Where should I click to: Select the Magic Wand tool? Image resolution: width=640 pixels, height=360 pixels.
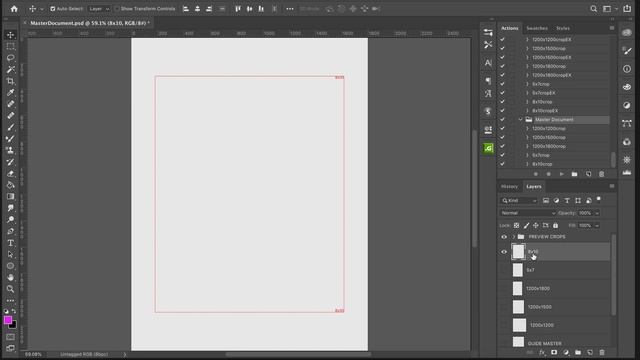tap(11, 69)
